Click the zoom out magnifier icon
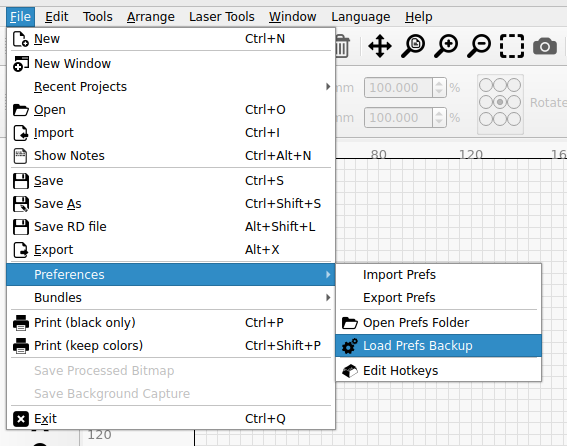The width and height of the screenshot is (567, 446). [479, 46]
